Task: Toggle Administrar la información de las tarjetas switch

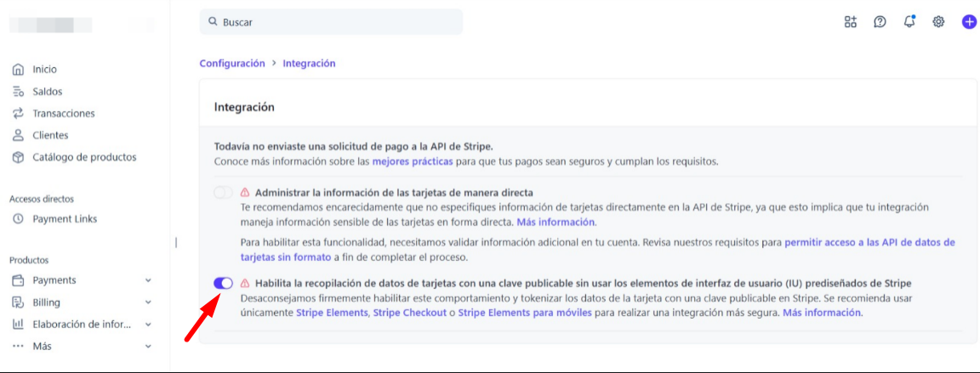Action: tap(223, 192)
